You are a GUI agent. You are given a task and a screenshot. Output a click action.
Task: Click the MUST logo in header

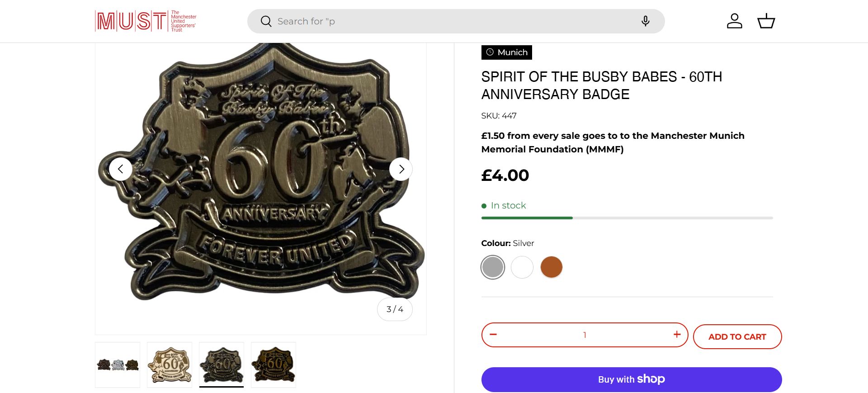pyautogui.click(x=146, y=21)
